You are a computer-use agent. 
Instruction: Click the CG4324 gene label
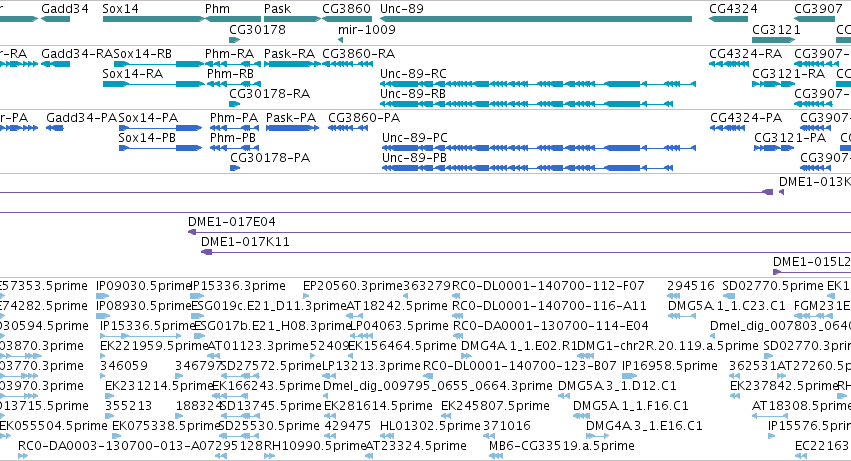coord(733,9)
